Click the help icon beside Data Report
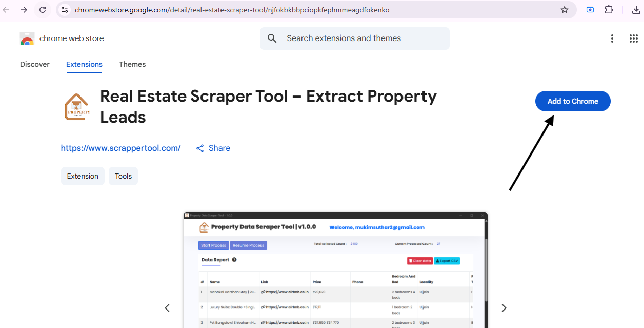 (x=234, y=260)
